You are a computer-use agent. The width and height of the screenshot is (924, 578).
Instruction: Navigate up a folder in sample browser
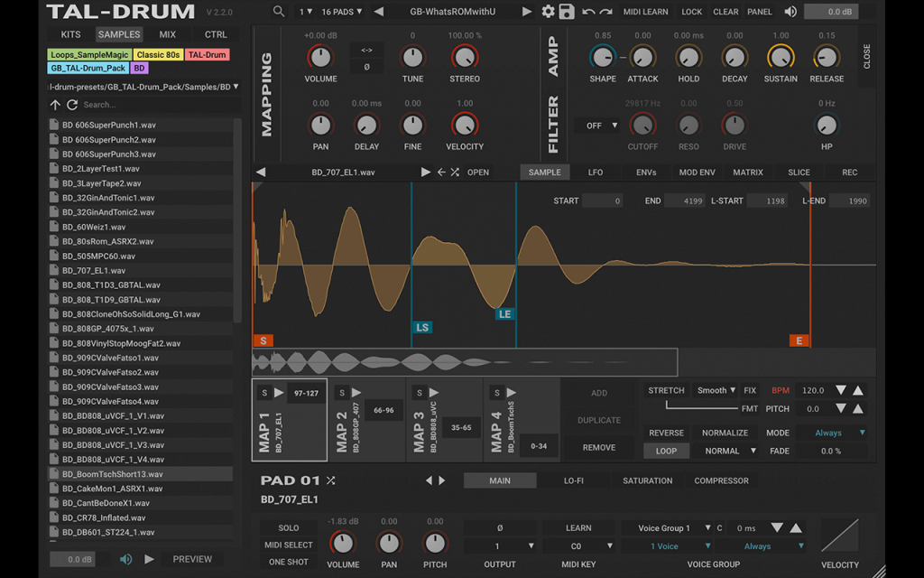click(55, 105)
